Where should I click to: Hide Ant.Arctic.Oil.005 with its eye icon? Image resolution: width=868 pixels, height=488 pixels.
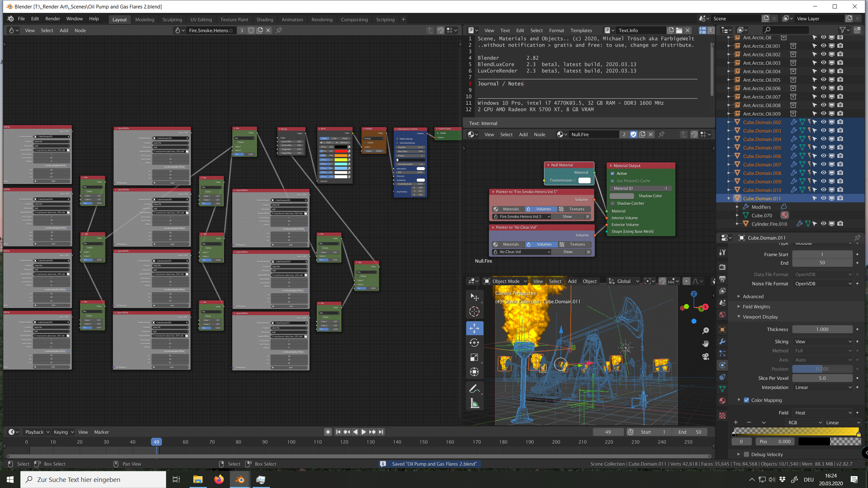point(823,80)
